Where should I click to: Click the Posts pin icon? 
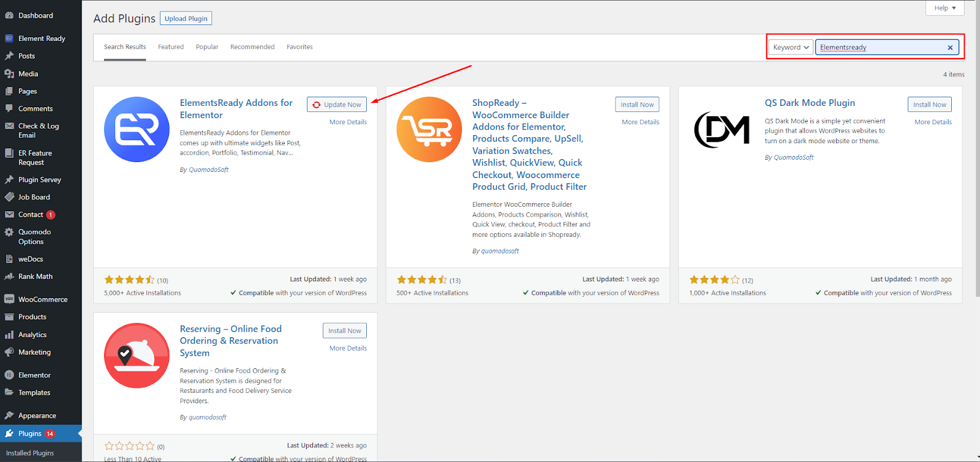pyautogui.click(x=9, y=56)
